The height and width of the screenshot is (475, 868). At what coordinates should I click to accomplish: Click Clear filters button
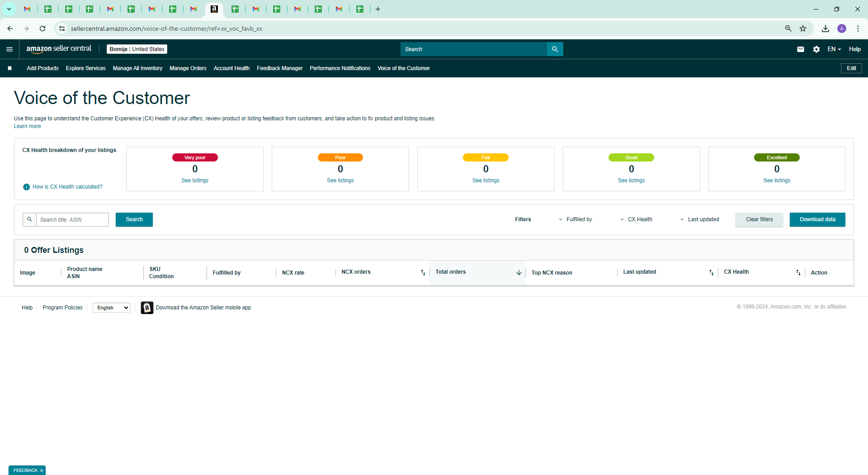point(759,219)
